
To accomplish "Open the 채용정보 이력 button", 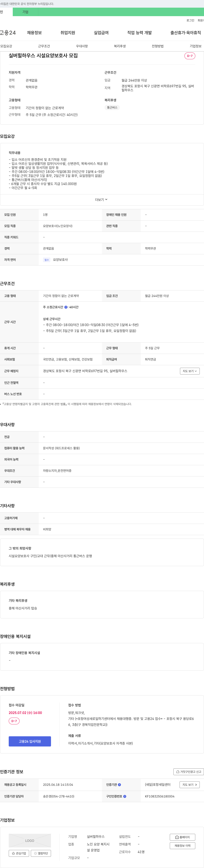I will pos(182,845).
